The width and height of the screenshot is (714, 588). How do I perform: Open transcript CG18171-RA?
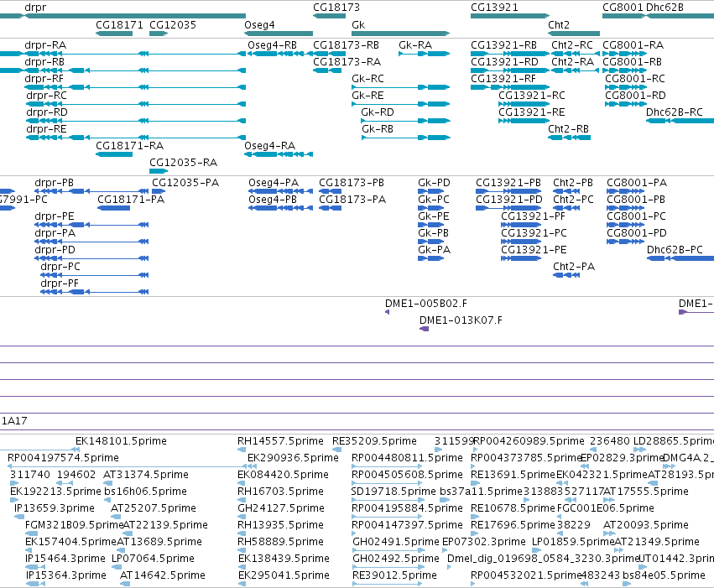(x=114, y=154)
